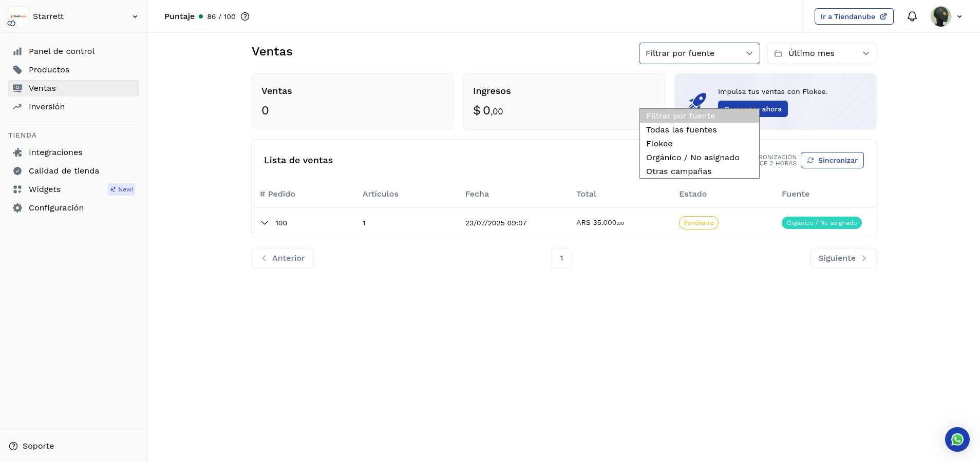Click the notifications bell icon
The height and width of the screenshot is (462, 980).
(912, 16)
